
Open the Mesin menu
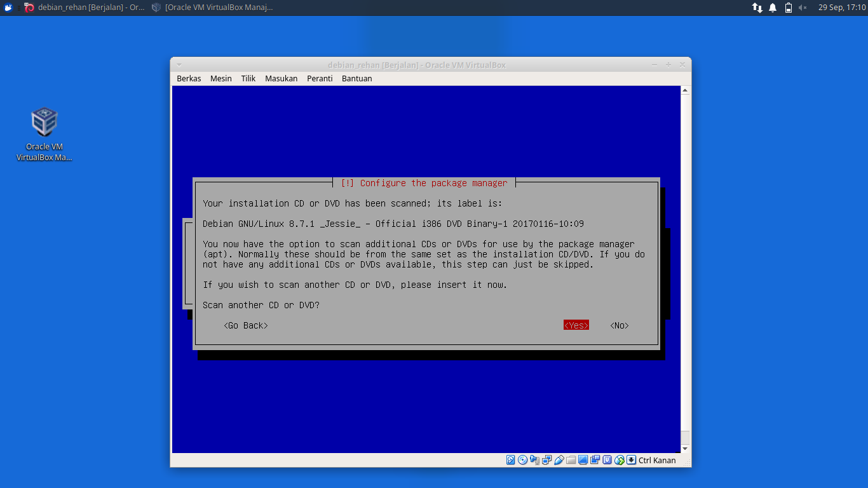[x=221, y=79]
